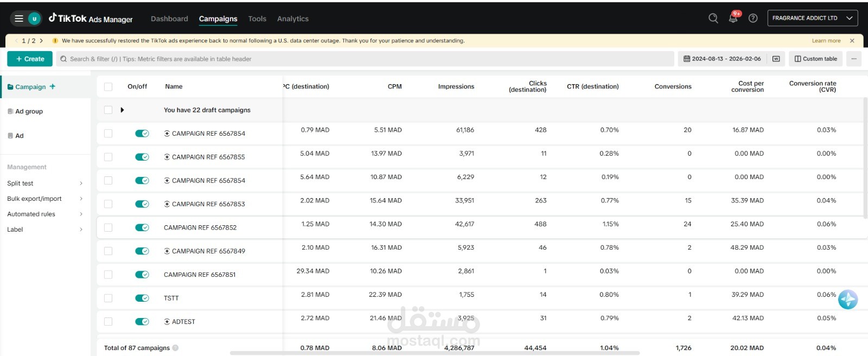
Task: Click the calendar comparison icon beside date range
Action: pyautogui.click(x=776, y=59)
